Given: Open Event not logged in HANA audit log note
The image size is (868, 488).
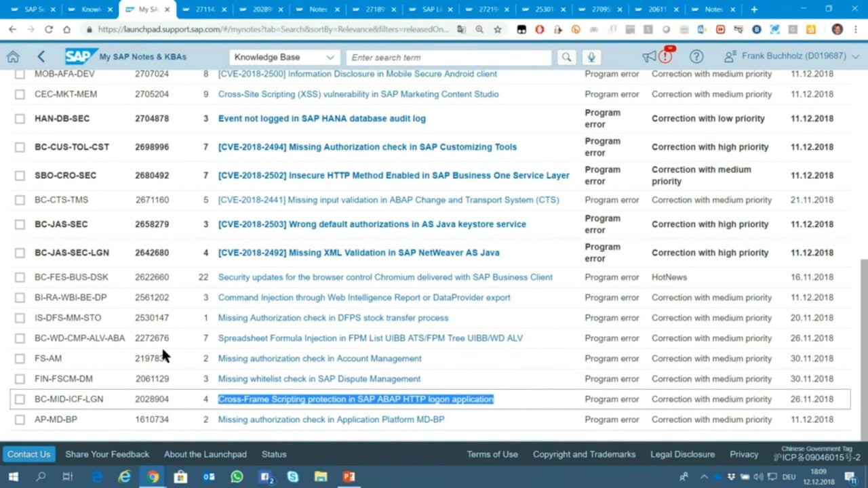Looking at the screenshot, I should [321, 119].
